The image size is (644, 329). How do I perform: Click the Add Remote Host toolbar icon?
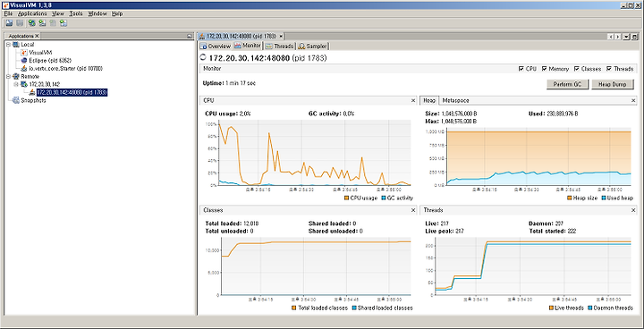click(42, 23)
